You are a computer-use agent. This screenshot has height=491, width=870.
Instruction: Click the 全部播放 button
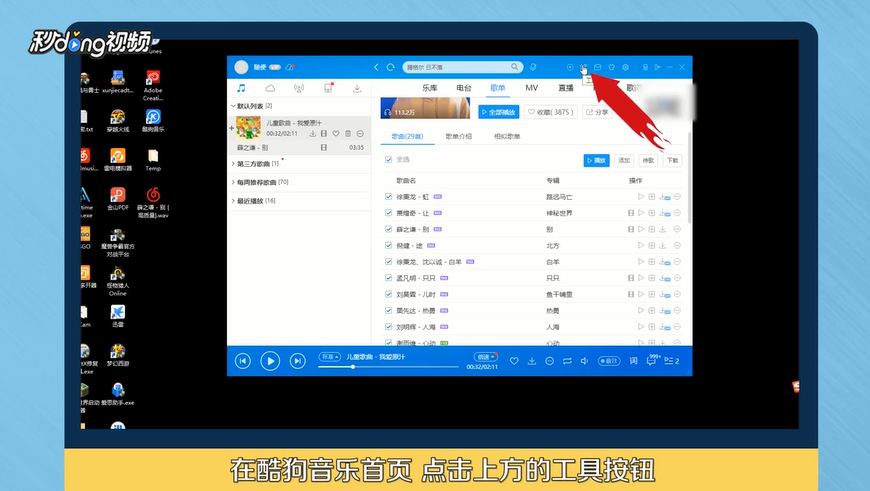pos(499,112)
